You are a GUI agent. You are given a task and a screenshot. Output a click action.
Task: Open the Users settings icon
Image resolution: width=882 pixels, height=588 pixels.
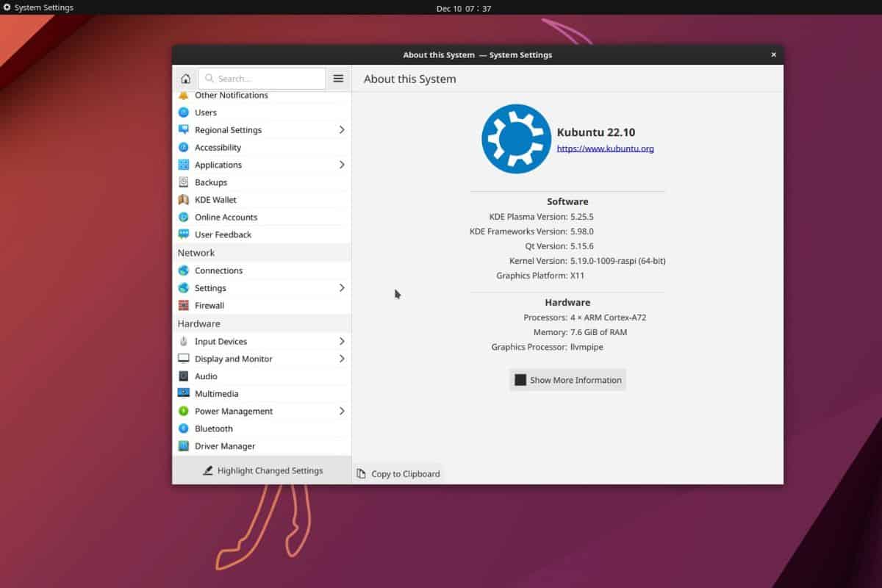click(x=184, y=112)
